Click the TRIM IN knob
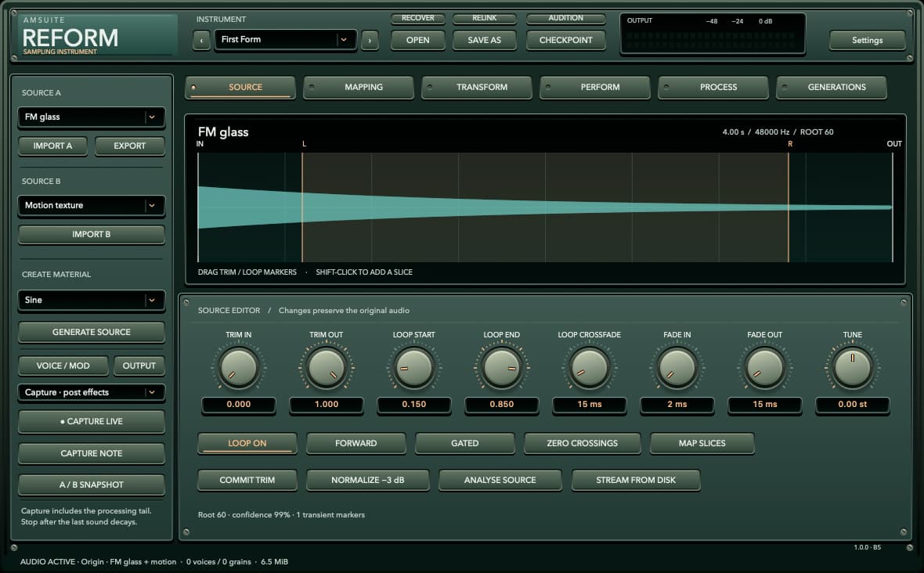924x573 pixels. point(239,367)
